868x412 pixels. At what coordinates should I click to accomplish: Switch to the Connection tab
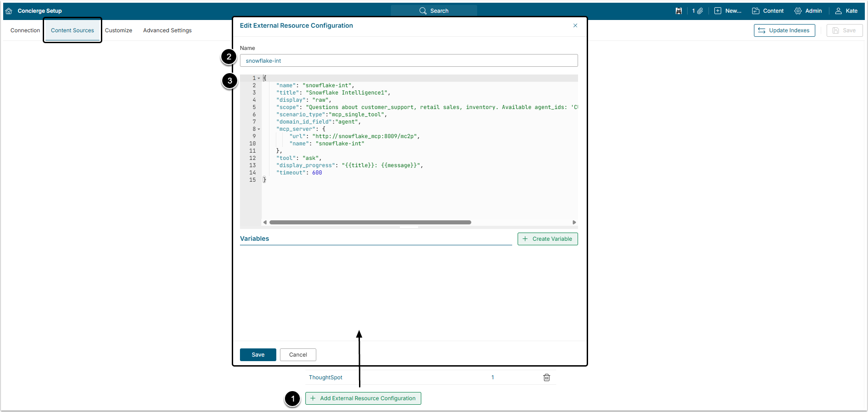[25, 30]
